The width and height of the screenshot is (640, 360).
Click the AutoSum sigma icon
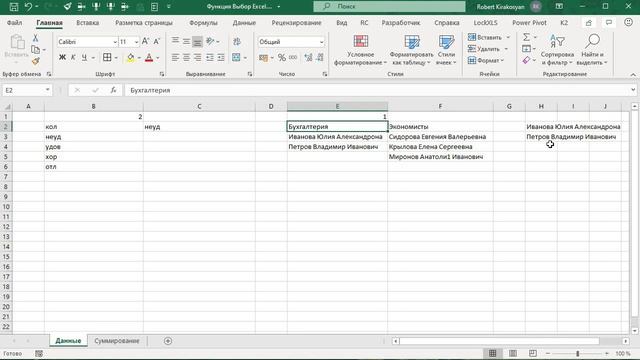tap(527, 37)
